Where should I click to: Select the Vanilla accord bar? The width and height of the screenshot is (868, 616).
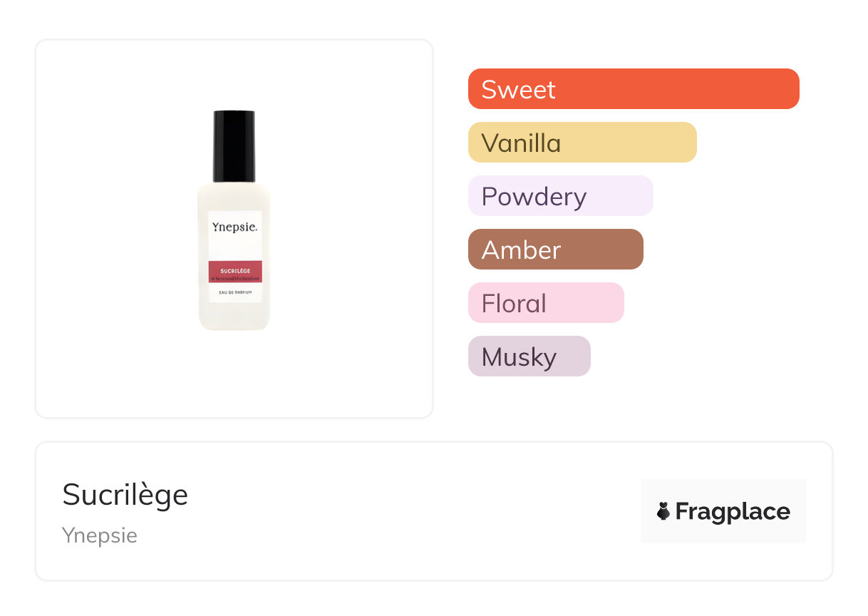tap(582, 143)
